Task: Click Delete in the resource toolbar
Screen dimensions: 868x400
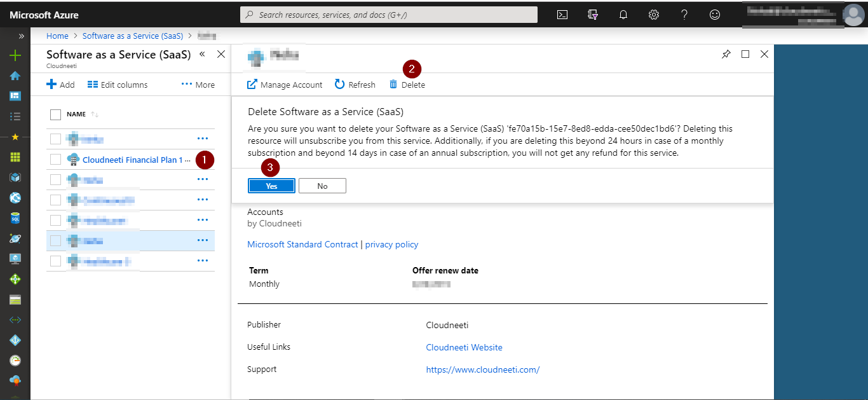Action: (407, 85)
